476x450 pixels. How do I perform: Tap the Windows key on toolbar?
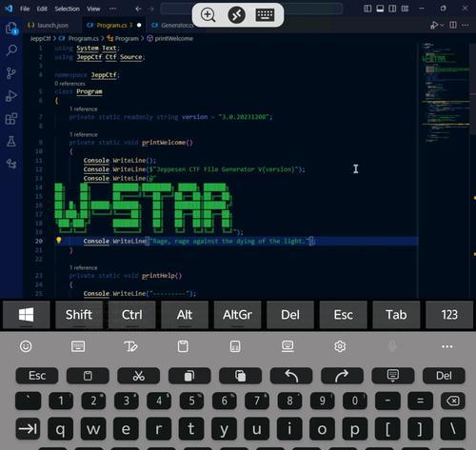click(26, 315)
